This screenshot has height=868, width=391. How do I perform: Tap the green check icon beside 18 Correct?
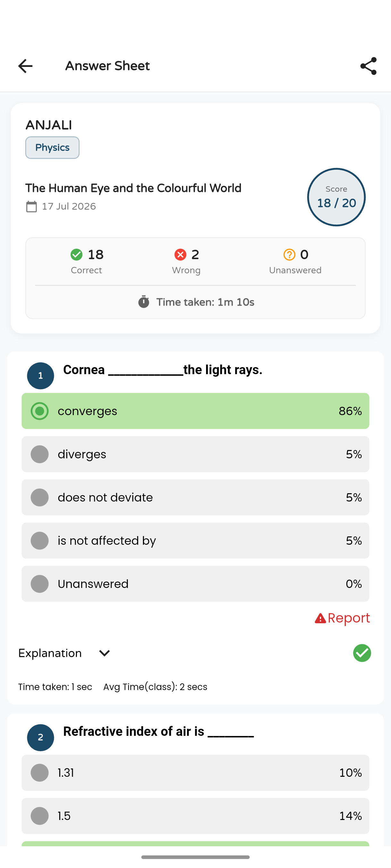point(77,255)
